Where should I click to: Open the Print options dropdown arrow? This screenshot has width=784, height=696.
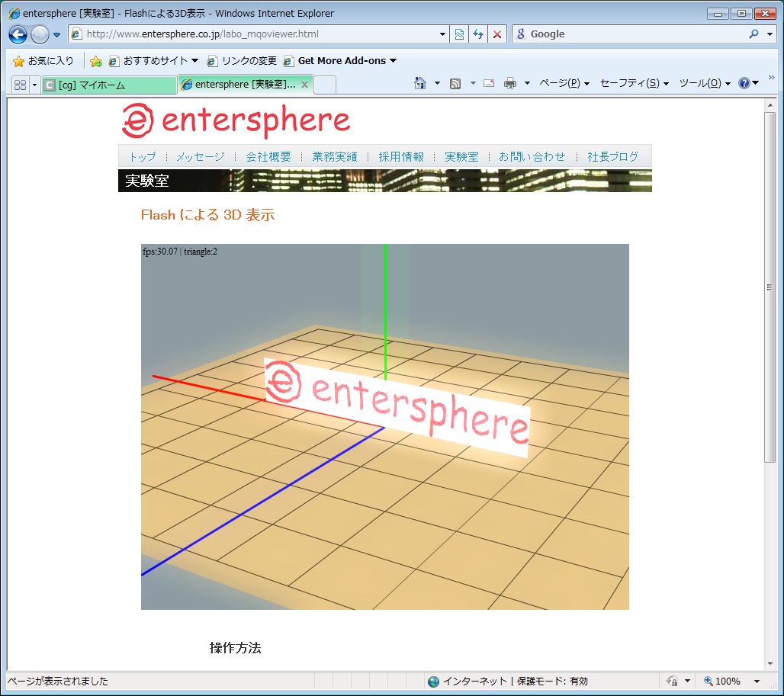pos(527,83)
